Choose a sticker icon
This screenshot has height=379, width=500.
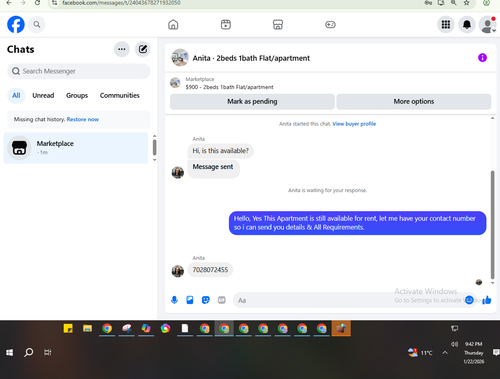tap(206, 300)
